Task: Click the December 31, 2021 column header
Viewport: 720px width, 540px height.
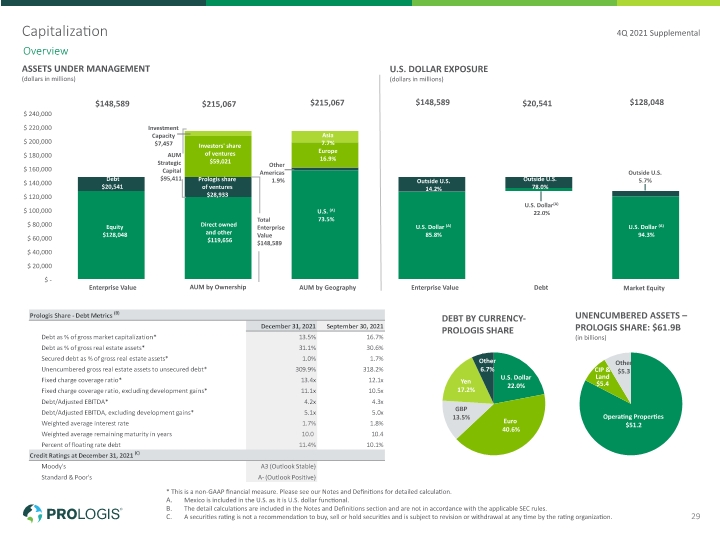Action: click(288, 326)
